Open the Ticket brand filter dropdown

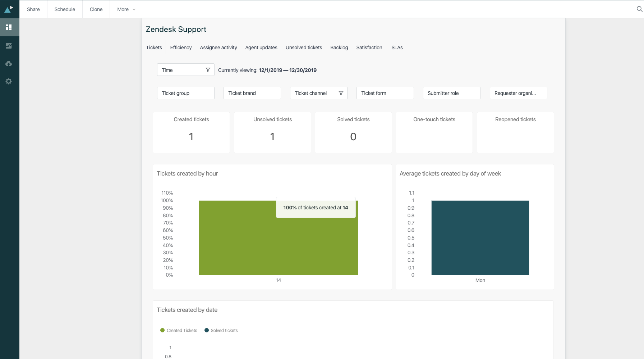[252, 93]
